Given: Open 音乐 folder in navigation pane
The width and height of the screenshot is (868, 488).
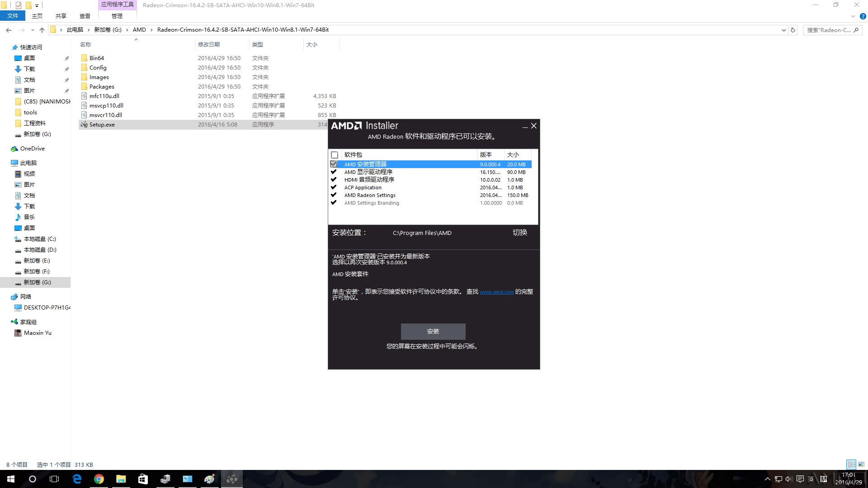Looking at the screenshot, I should click(x=29, y=217).
